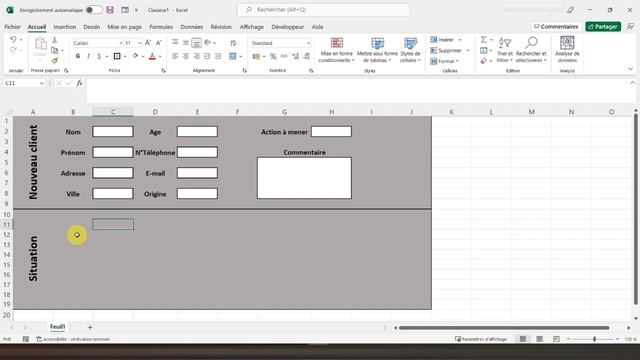Click the Save icon in title bar
This screenshot has width=640, height=360.
point(110,10)
